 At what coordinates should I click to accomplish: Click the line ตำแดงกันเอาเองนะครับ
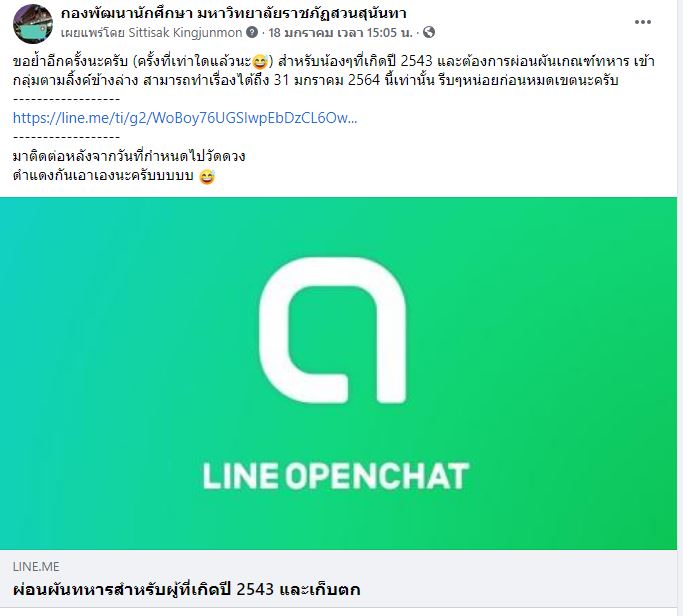(103, 176)
